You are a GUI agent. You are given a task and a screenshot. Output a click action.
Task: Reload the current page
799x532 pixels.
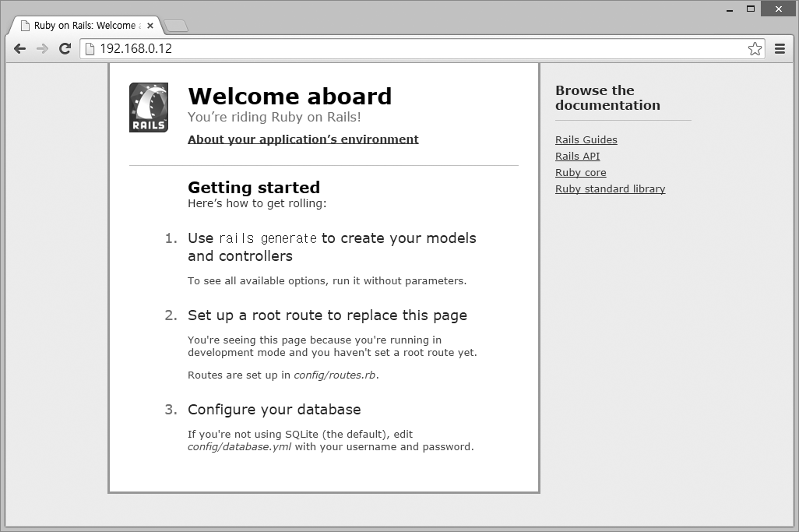pos(65,48)
